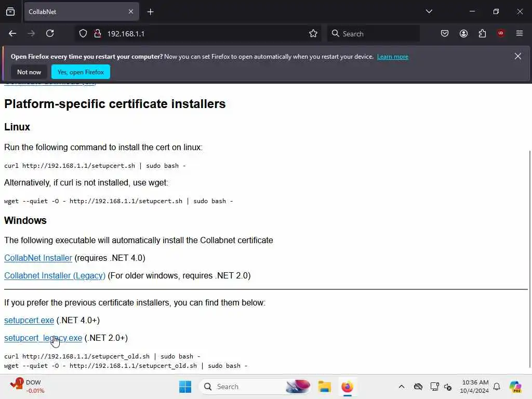This screenshot has width=532, height=399.
Task: Open the display connection tray icon
Action: click(434, 387)
